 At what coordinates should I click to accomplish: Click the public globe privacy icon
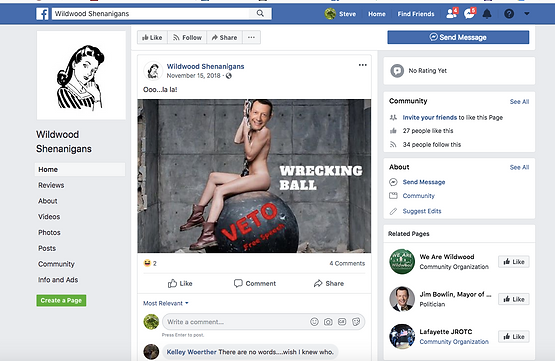[x=229, y=76]
